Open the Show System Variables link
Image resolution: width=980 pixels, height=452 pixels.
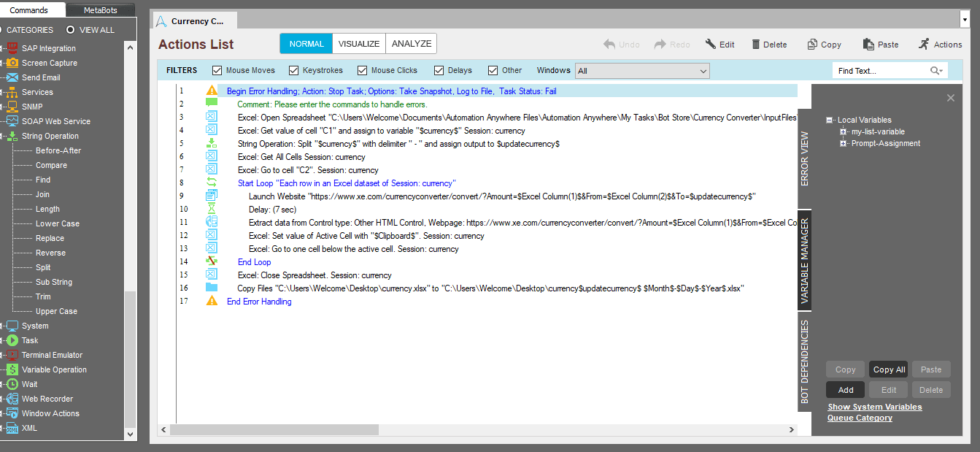tap(875, 407)
